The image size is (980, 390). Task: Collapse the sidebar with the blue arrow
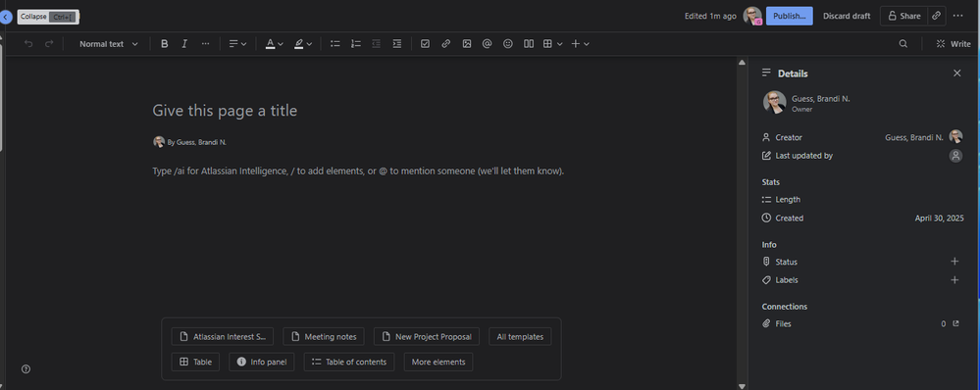click(6, 17)
